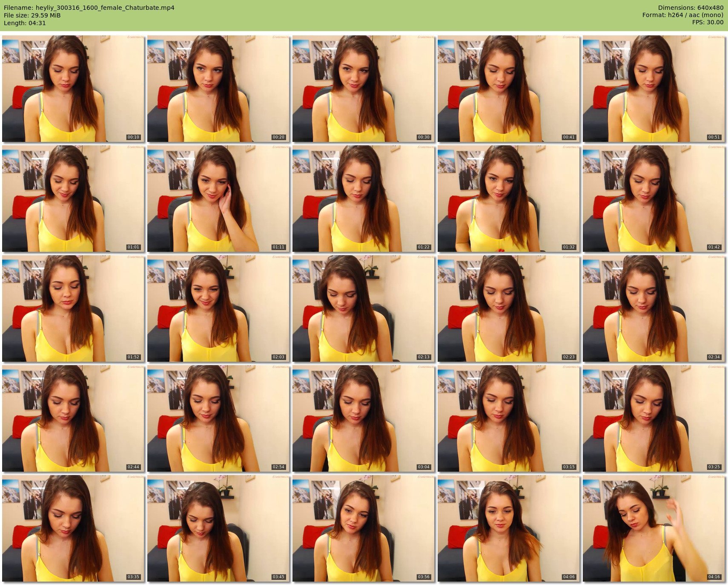Open the frame marked 01:52
Screen dimensions: 728x585
(x=73, y=308)
